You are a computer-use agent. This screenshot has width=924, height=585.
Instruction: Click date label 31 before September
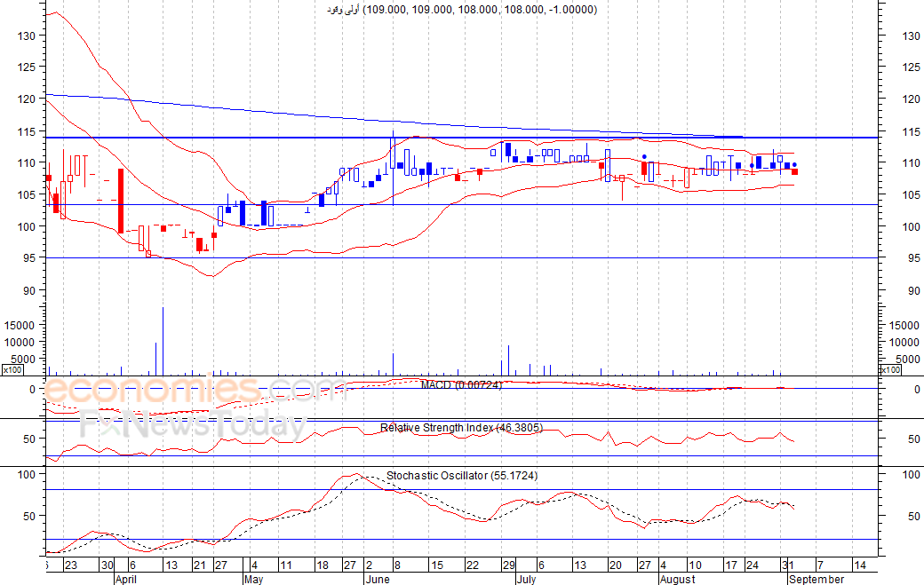point(788,565)
